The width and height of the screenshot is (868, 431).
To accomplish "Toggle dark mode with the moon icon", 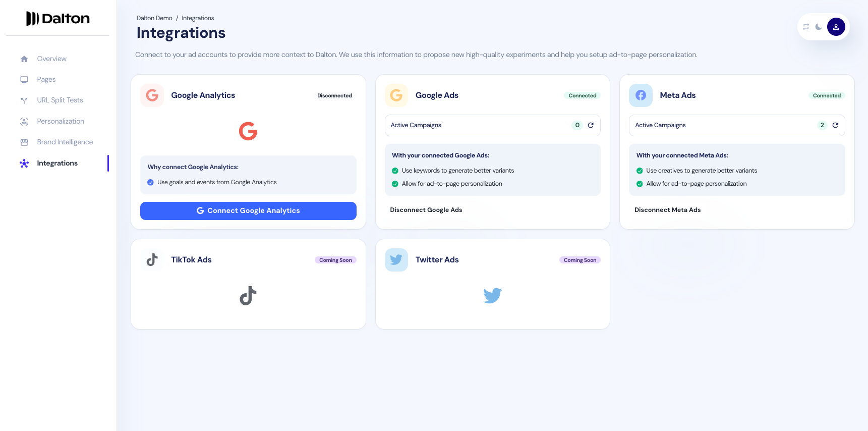I will [x=819, y=27].
